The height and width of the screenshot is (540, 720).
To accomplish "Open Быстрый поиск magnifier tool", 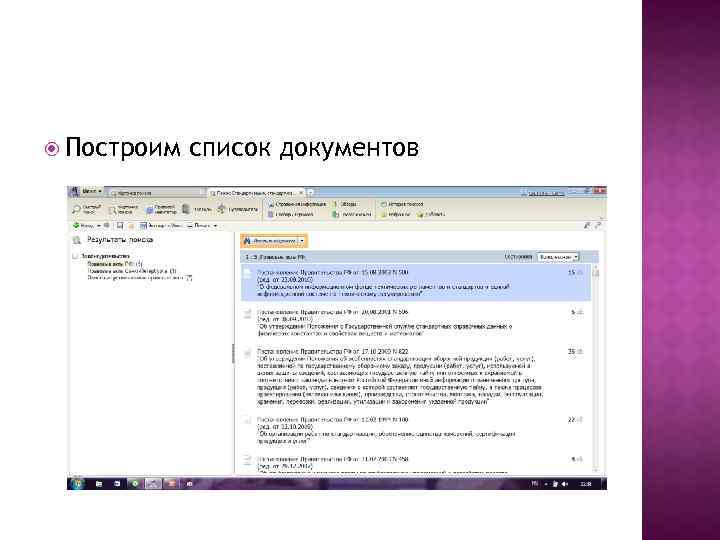I will [x=87, y=209].
